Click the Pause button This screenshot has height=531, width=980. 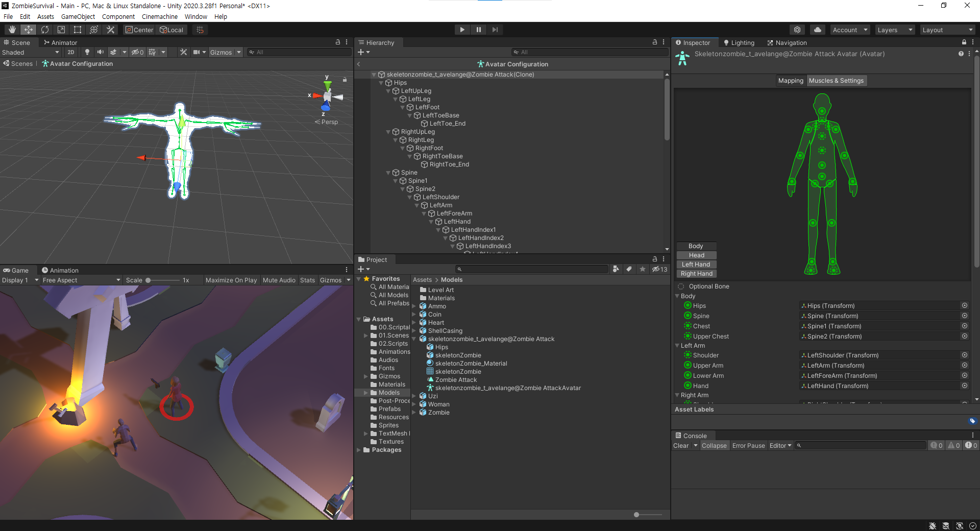tap(478, 30)
